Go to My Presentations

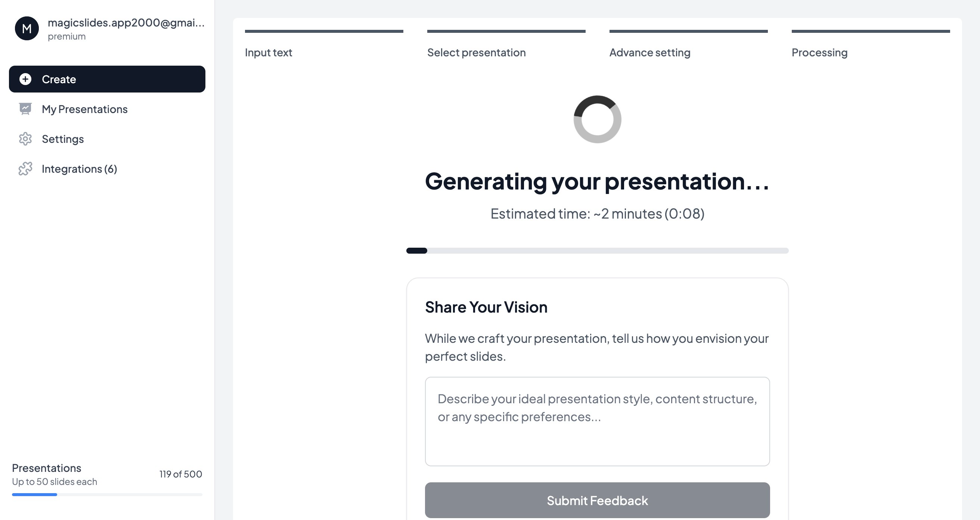click(x=84, y=109)
